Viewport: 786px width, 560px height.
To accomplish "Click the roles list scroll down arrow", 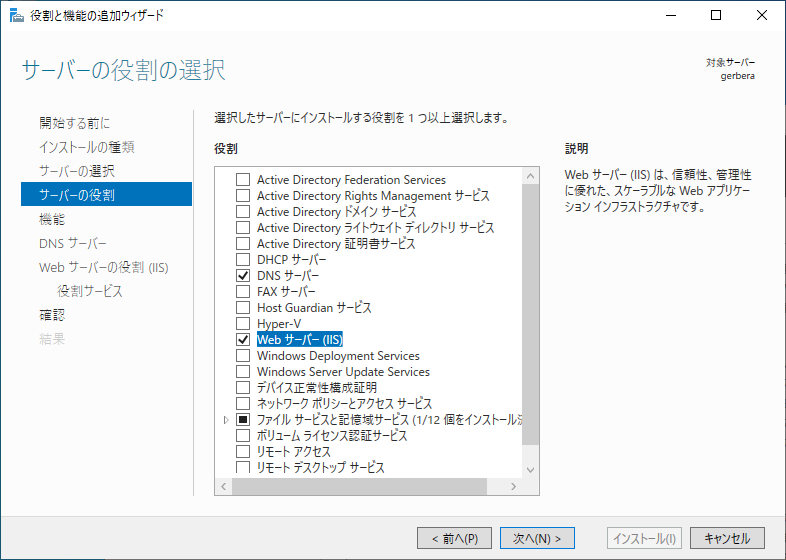I will pos(530,470).
